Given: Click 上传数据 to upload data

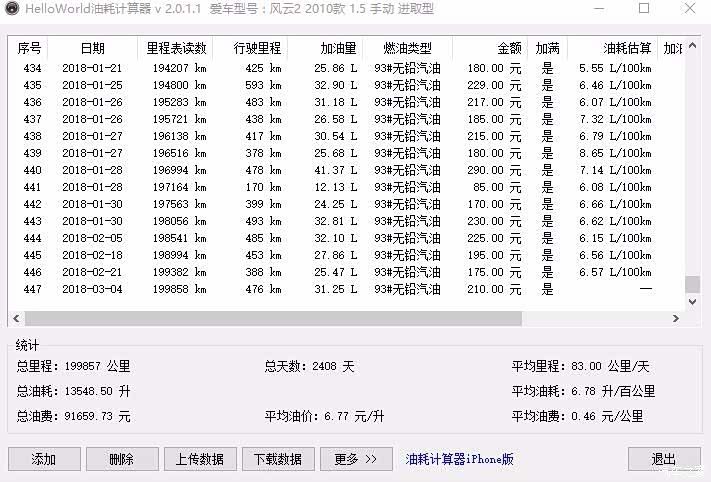Looking at the screenshot, I should [x=199, y=459].
